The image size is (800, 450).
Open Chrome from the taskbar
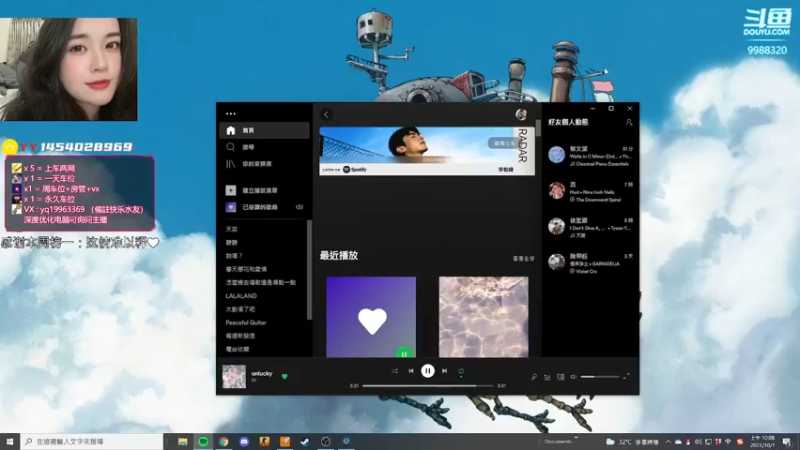[x=223, y=441]
